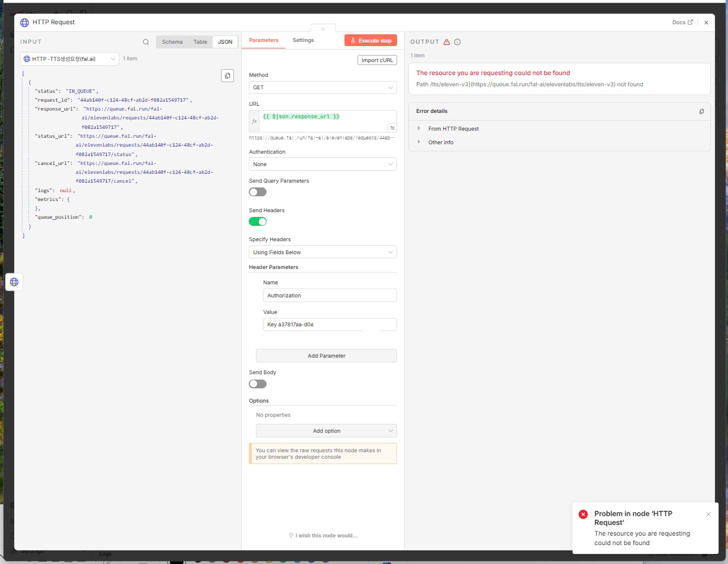
Task: Toggle Send Query Parameters switch
Action: pyautogui.click(x=258, y=192)
